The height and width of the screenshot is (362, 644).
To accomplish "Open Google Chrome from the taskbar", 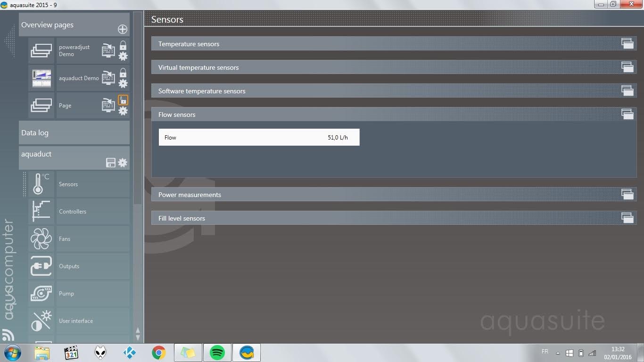I will click(x=159, y=353).
